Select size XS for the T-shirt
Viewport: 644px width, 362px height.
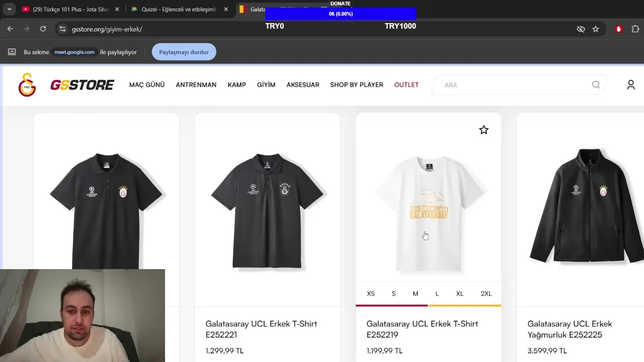click(x=371, y=294)
